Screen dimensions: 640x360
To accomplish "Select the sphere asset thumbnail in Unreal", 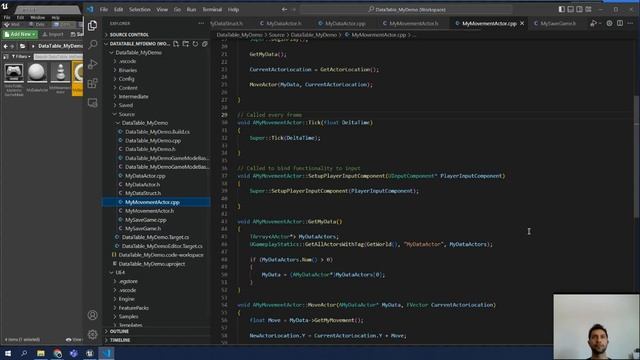I will point(37,73).
